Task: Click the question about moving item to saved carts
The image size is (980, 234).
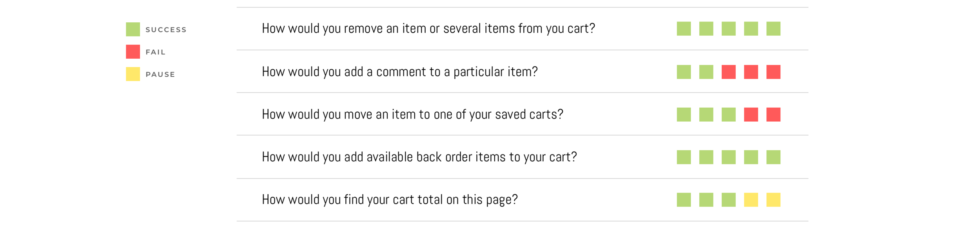Action: [x=412, y=114]
